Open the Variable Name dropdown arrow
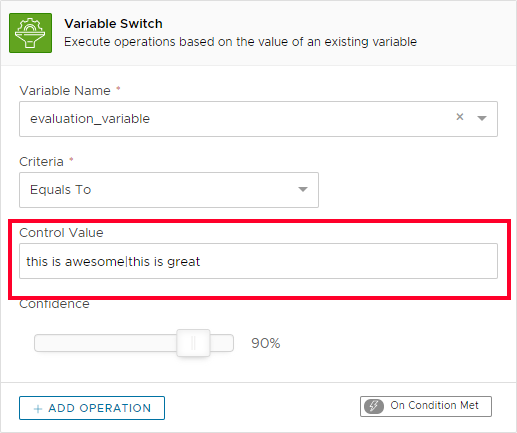 [x=482, y=118]
